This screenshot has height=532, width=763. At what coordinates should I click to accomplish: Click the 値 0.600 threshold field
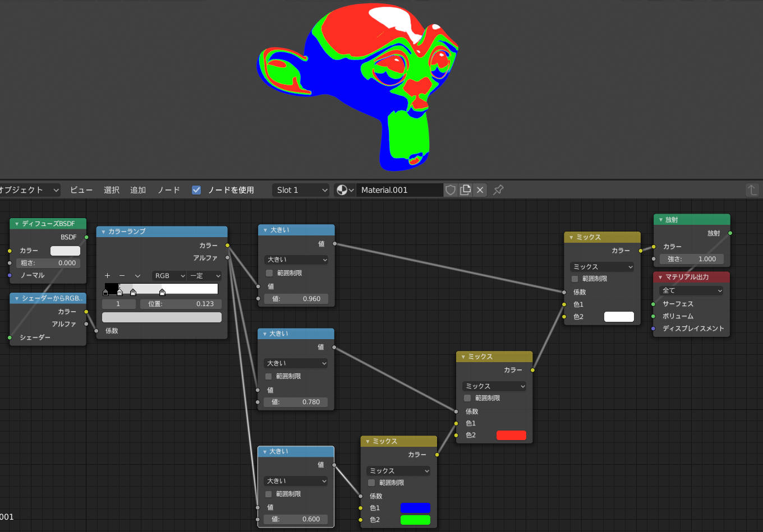[296, 519]
